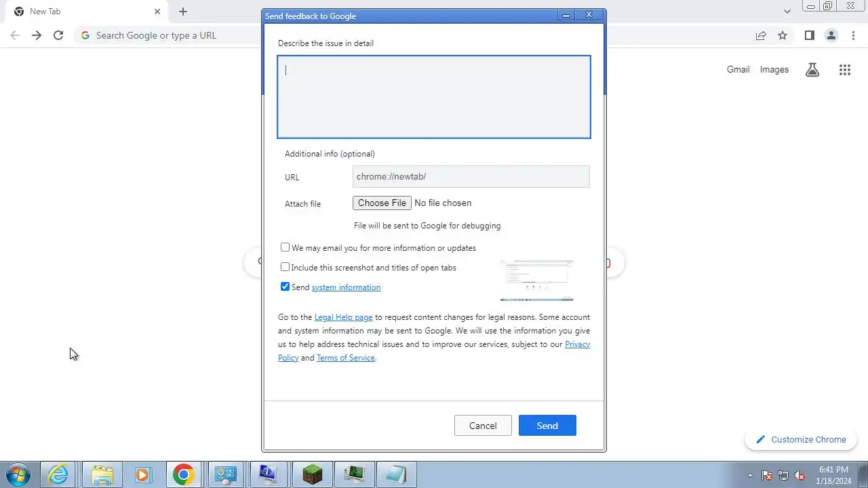Click into the issue description text area
The height and width of the screenshot is (488, 868).
tap(434, 97)
